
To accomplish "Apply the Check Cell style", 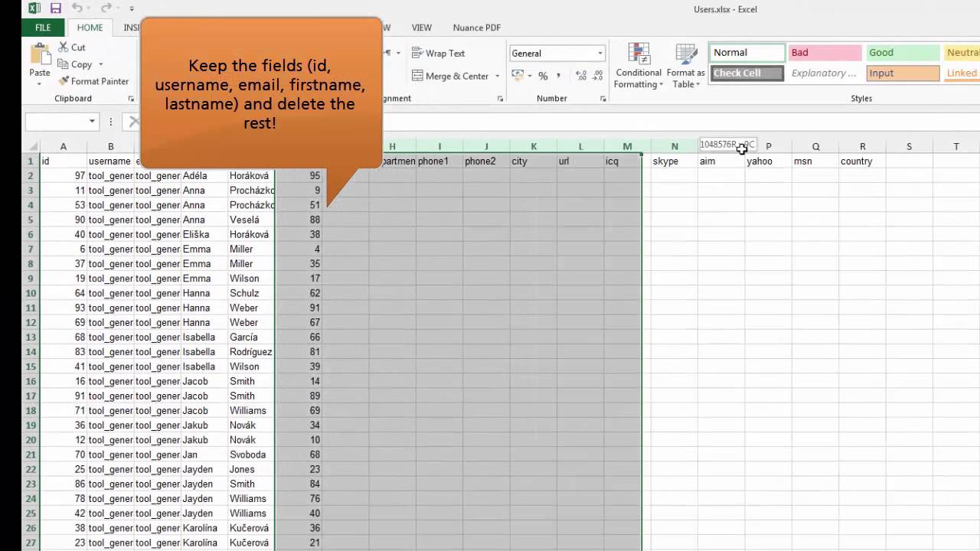I will click(x=747, y=73).
